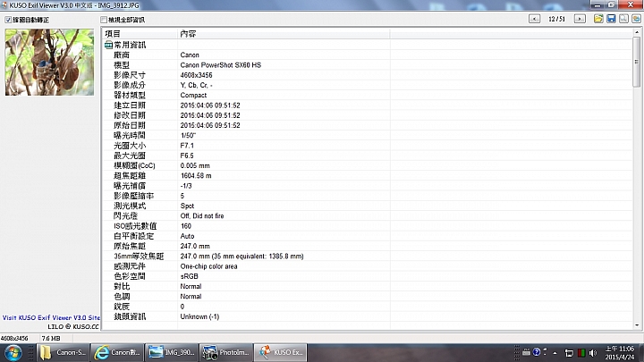Go to the next image with right arrow
The height and width of the screenshot is (362, 644).
click(580, 19)
